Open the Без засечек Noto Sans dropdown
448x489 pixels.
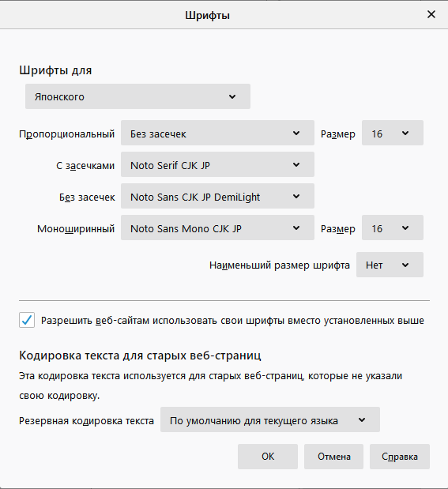coord(217,196)
